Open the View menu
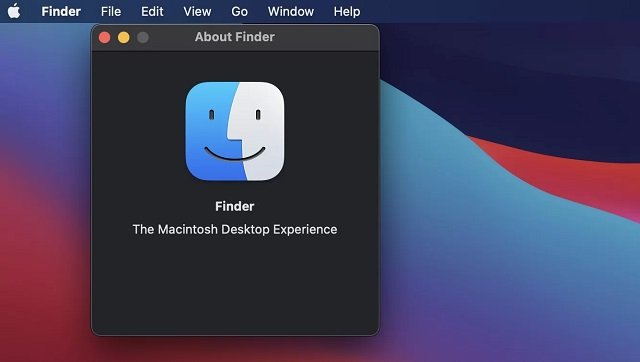 [197, 11]
